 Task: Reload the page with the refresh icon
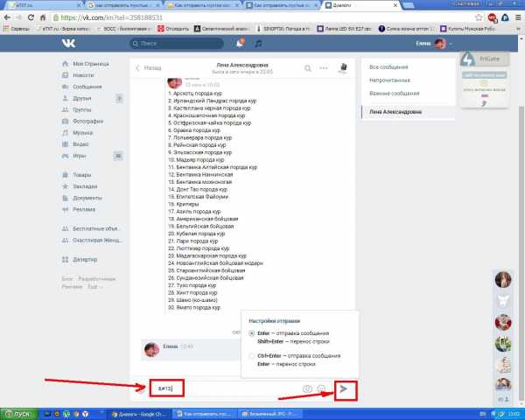[x=31, y=17]
